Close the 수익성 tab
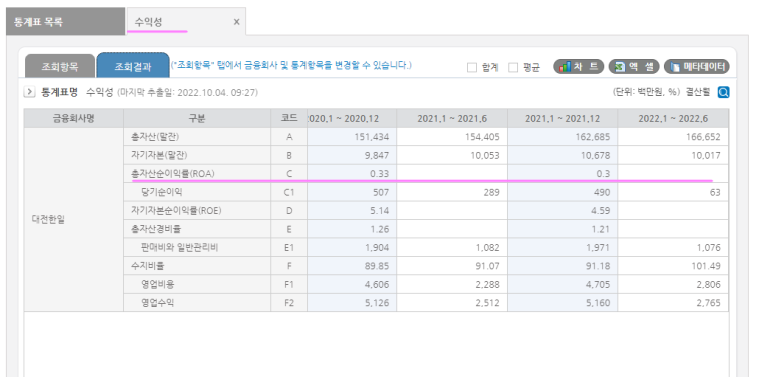The height and width of the screenshot is (377, 773). 236,22
